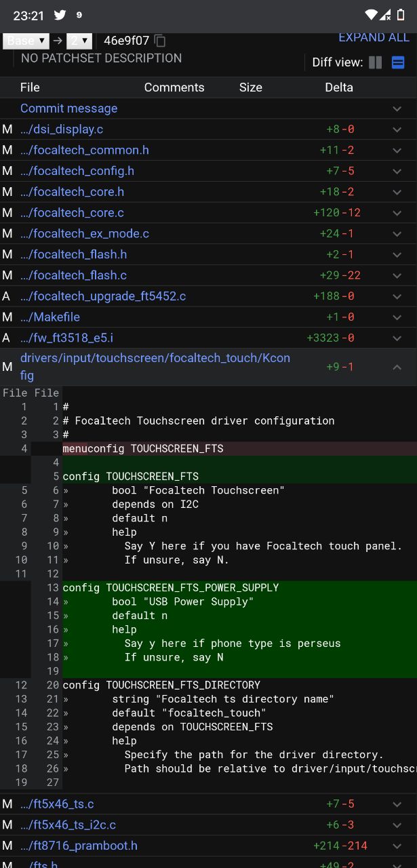Expand the focaltech_ex_mode.c row chevron
The height and width of the screenshot is (868, 417).
point(397,234)
